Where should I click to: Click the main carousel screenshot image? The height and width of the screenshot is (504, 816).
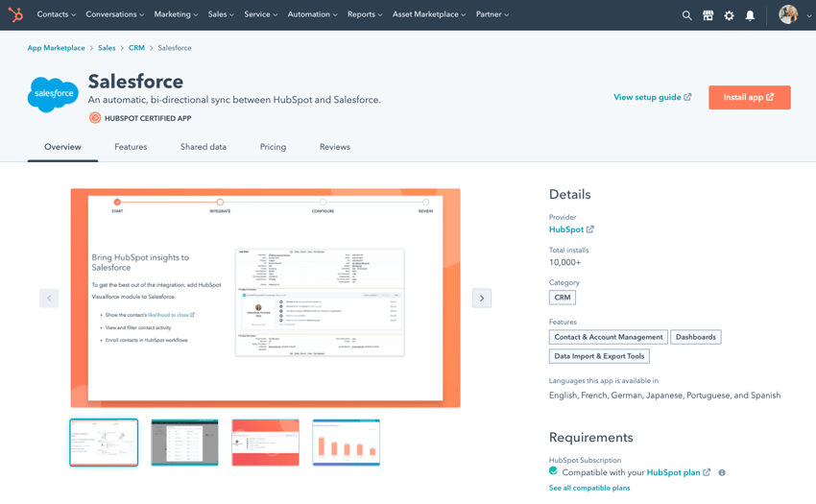(265, 298)
